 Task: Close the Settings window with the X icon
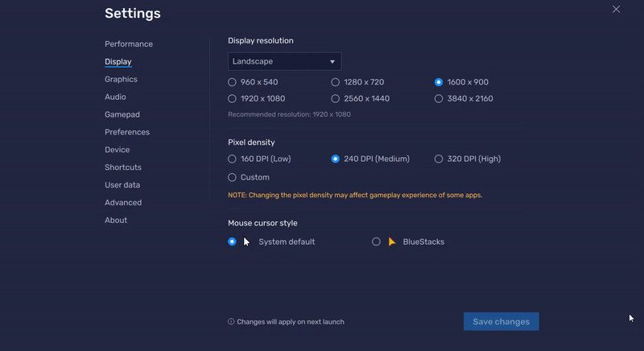pos(616,9)
